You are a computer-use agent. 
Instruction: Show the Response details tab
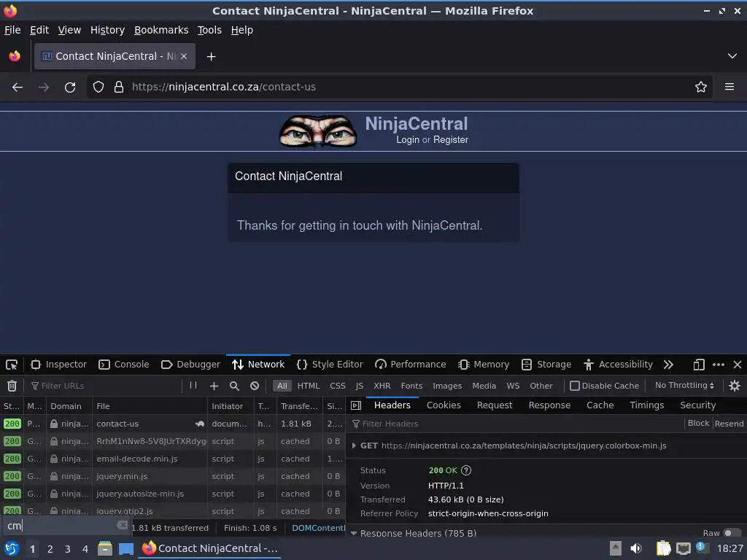pyautogui.click(x=549, y=405)
